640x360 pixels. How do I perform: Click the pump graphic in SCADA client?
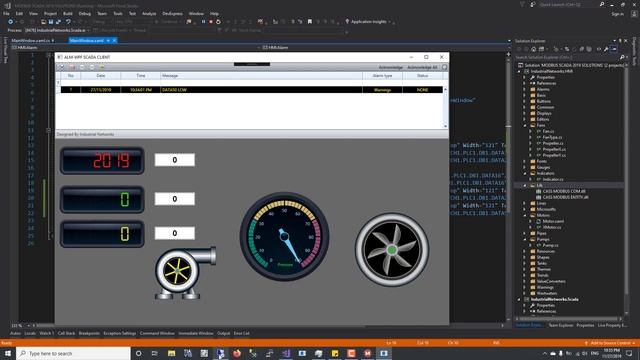pos(185,273)
